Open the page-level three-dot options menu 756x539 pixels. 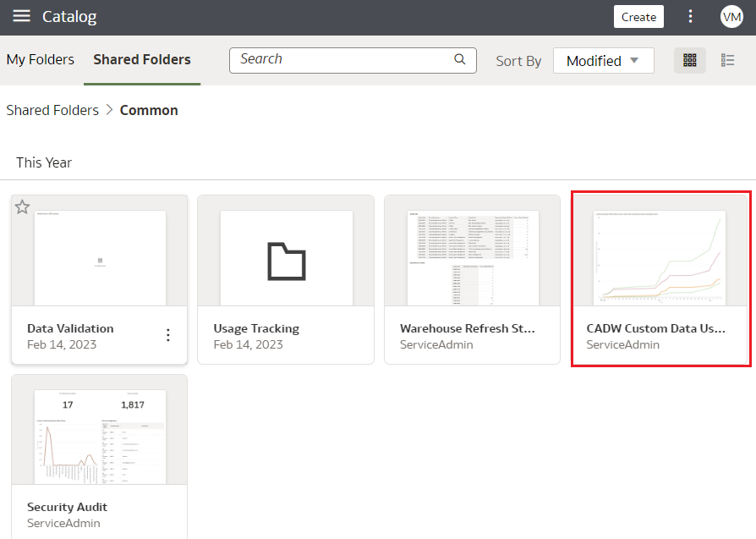pos(691,17)
